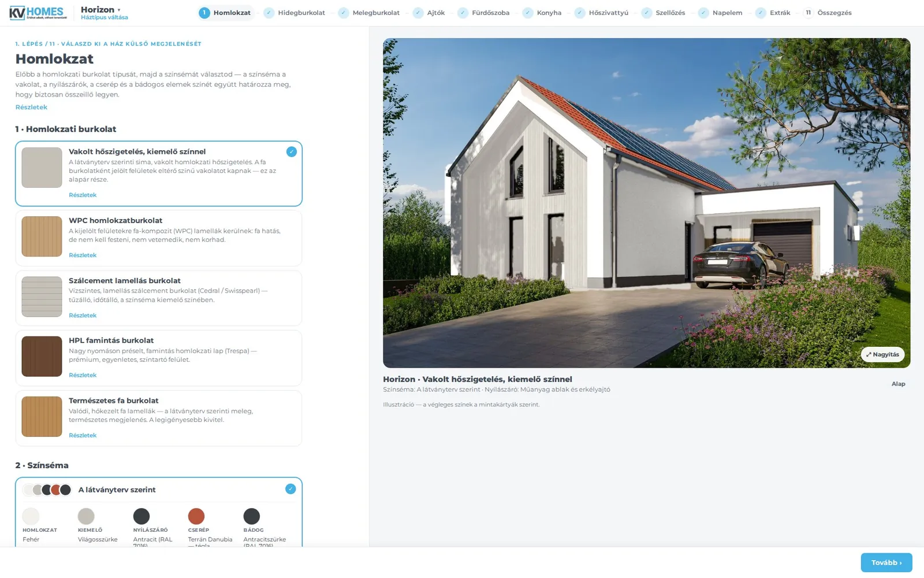924x578 pixels.
Task: Go to the Extrák step
Action: [773, 13]
